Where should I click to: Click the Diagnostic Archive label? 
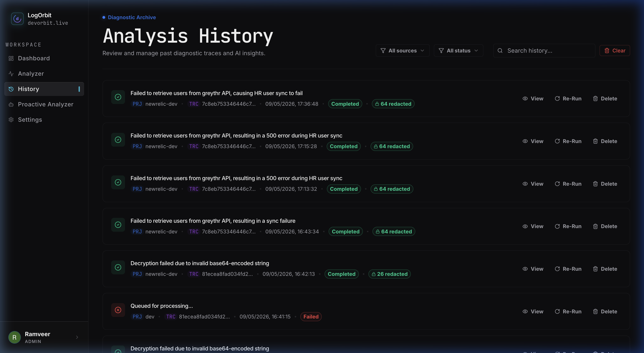click(132, 17)
